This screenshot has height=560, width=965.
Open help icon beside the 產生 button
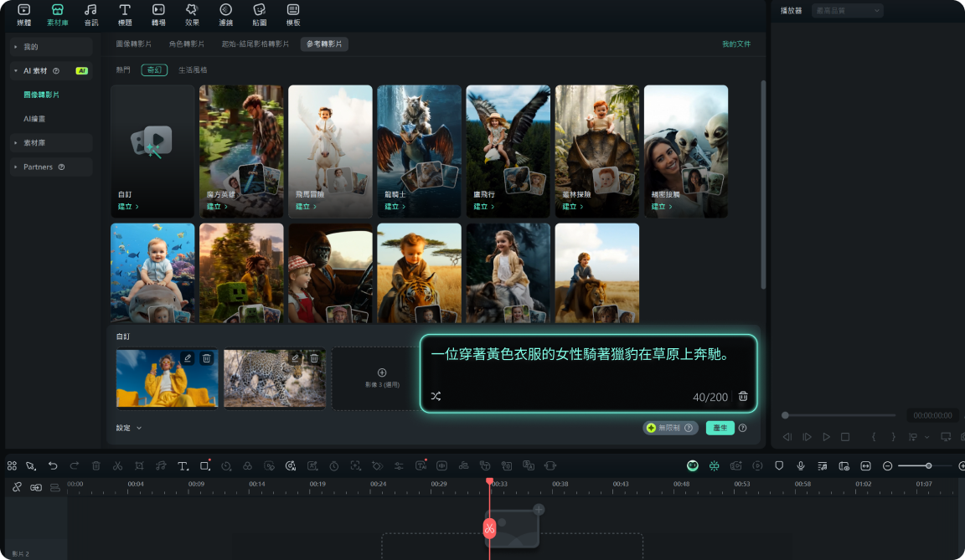(743, 428)
